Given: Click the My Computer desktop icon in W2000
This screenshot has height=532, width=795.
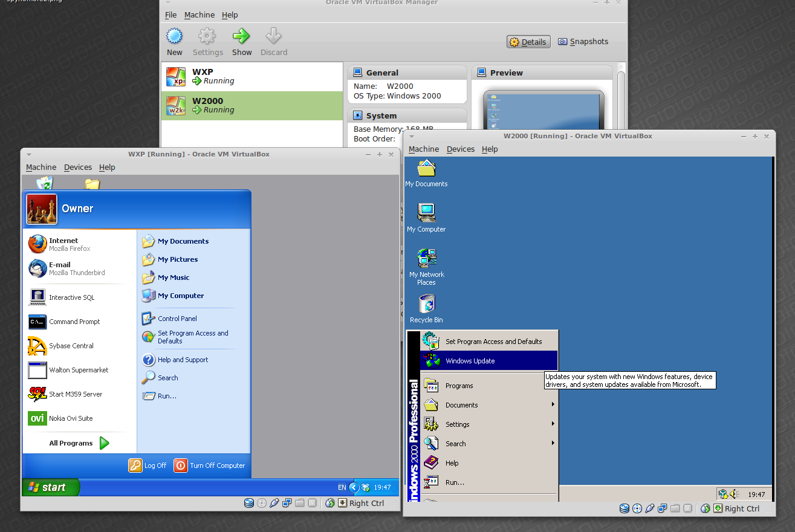Looking at the screenshot, I should 426,218.
